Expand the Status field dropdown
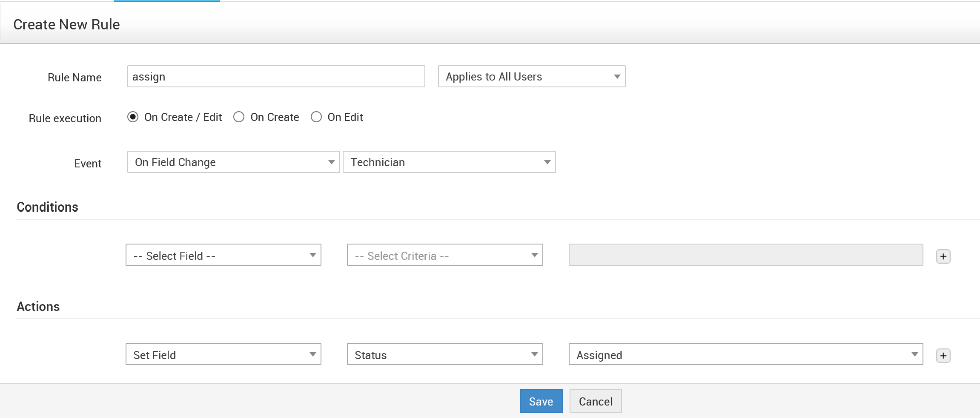The height and width of the screenshot is (420, 980). tap(444, 354)
